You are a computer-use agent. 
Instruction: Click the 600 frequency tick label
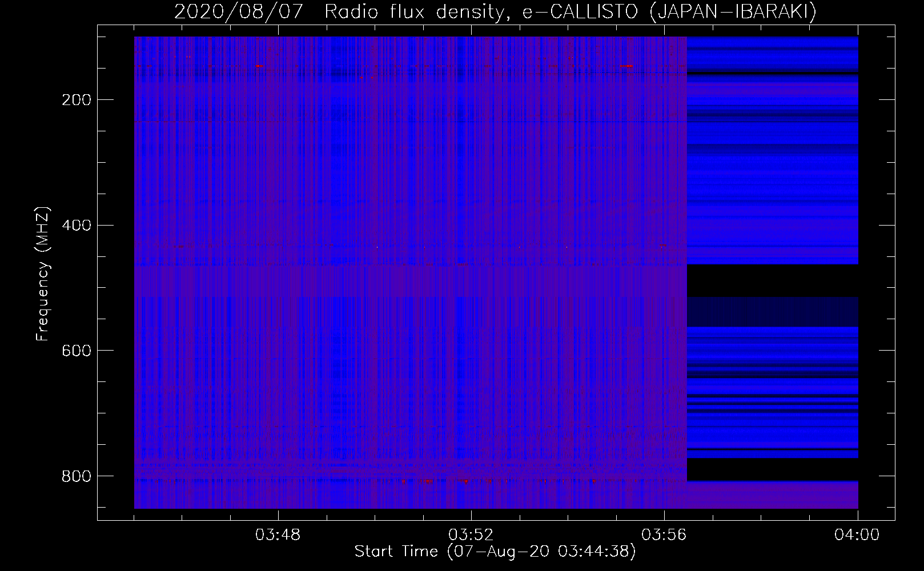(76, 350)
